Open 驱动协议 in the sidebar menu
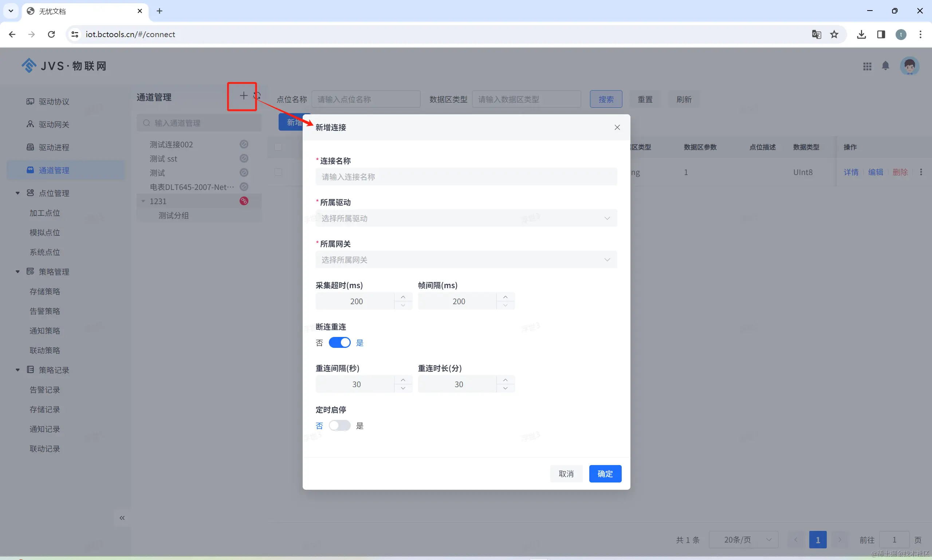Screen dimensions: 932x560 (x=54, y=102)
